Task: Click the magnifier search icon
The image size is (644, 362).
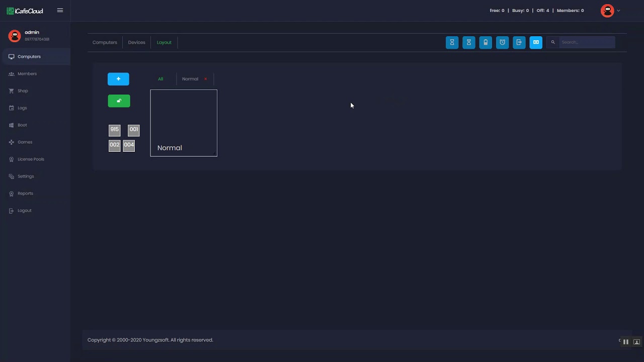Action: pyautogui.click(x=553, y=42)
